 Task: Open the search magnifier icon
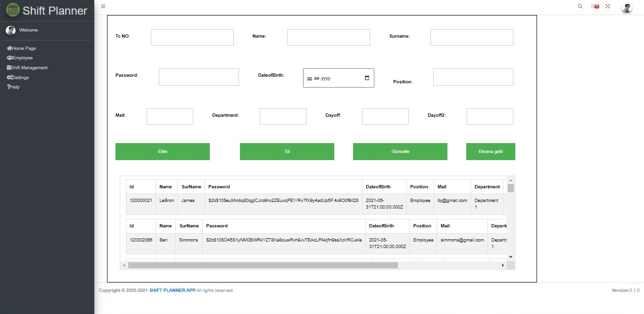tap(580, 6)
